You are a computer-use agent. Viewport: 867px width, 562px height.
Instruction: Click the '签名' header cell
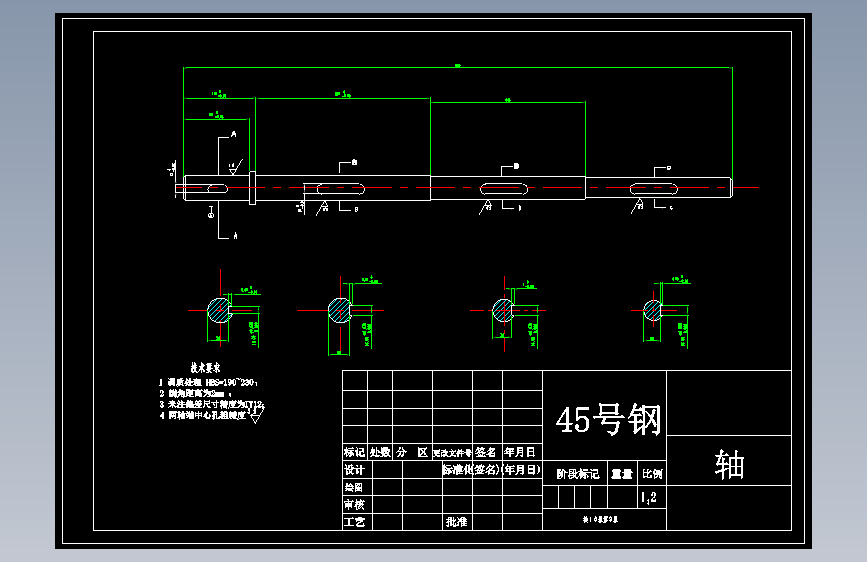485,452
